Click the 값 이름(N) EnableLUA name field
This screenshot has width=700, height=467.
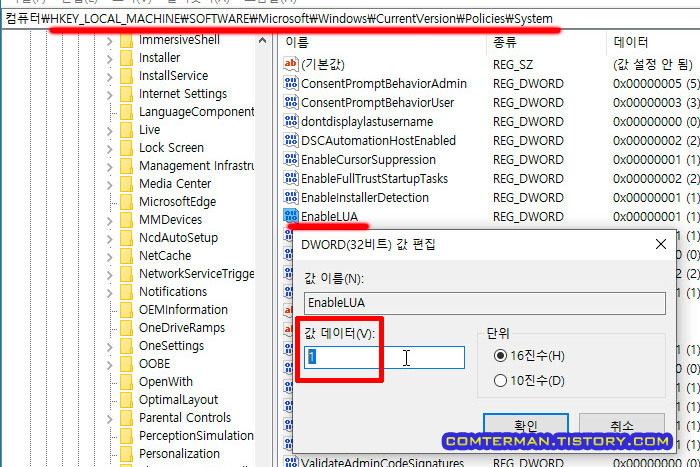tap(485, 303)
